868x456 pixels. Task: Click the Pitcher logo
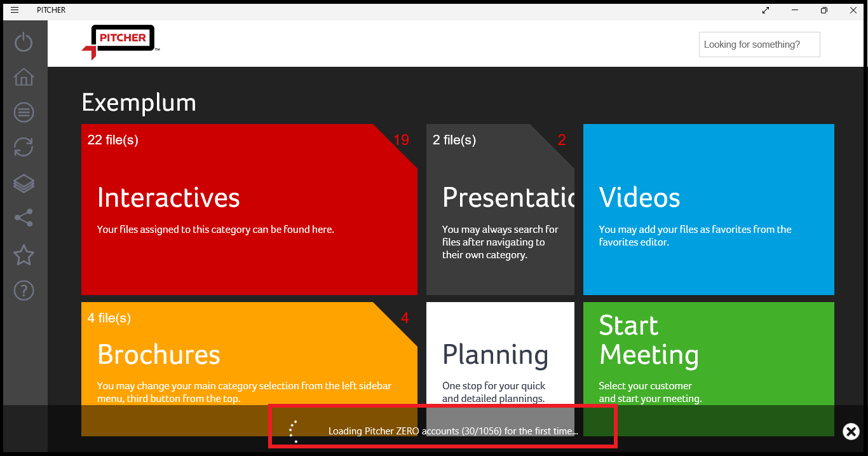[x=120, y=42]
